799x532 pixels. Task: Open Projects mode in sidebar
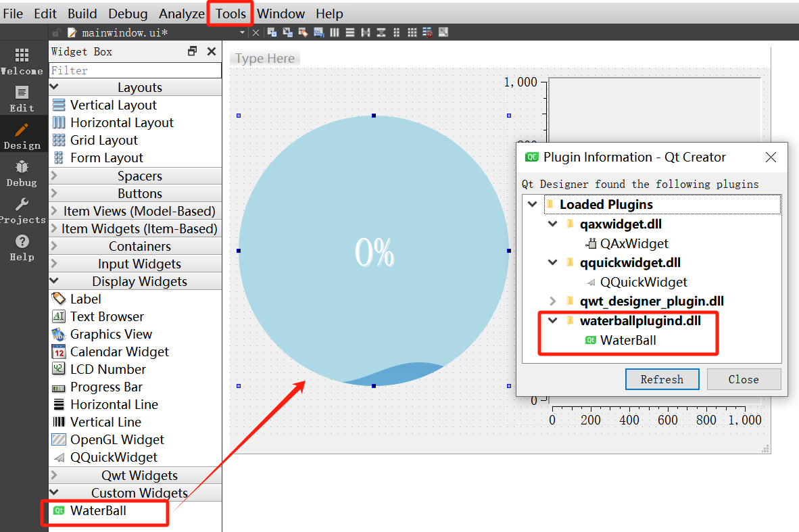pyautogui.click(x=22, y=210)
